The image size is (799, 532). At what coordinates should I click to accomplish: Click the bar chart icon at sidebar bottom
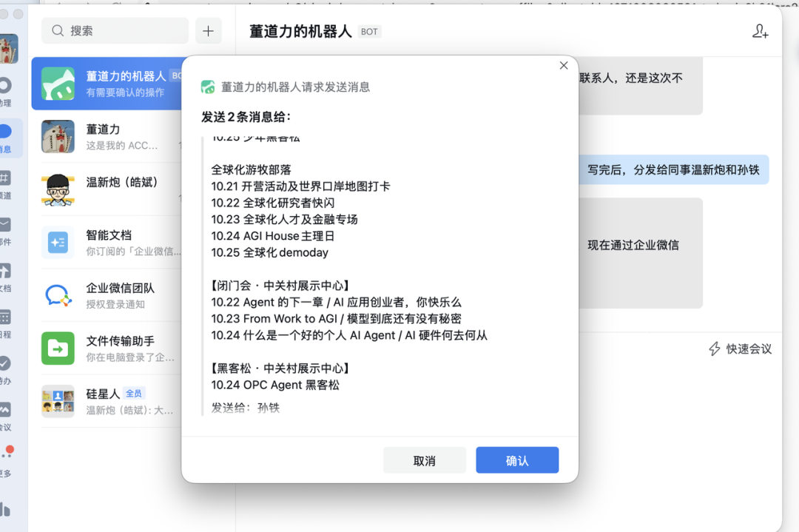(5, 509)
